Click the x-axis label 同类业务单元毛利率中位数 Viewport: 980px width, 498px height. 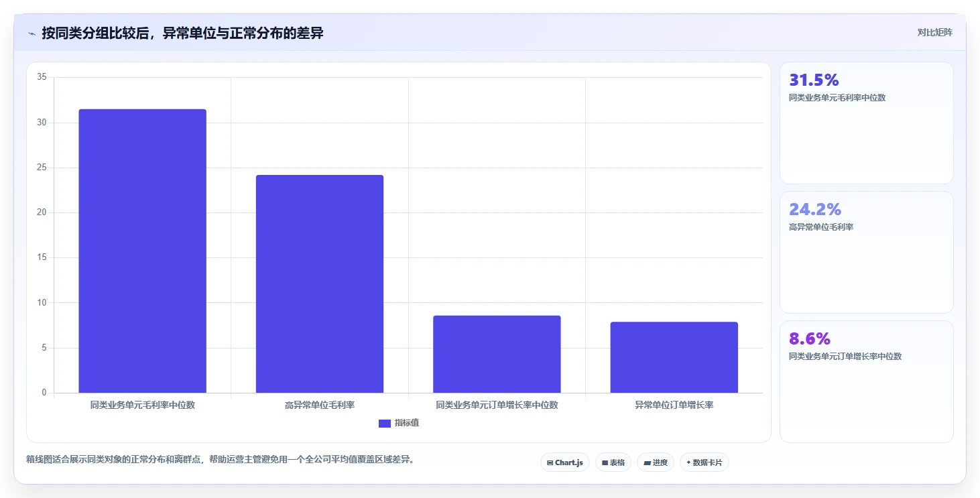(143, 405)
